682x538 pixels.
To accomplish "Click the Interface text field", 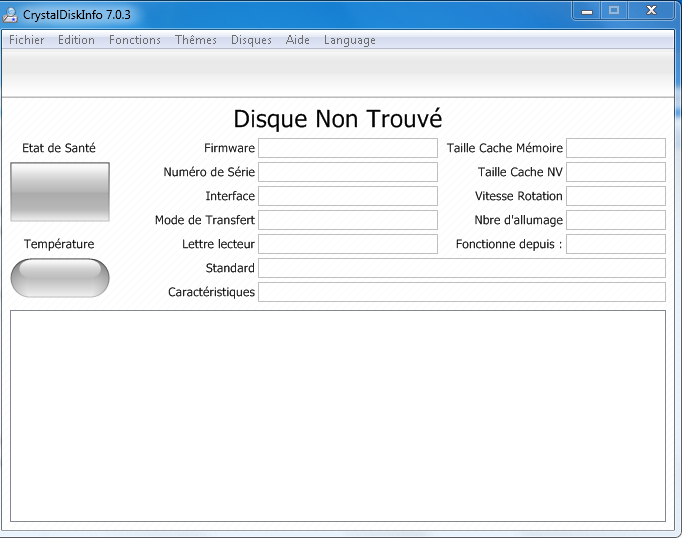I will coord(347,196).
